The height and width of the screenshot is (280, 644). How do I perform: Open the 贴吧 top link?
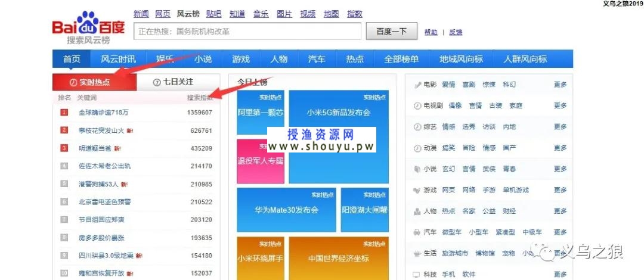pyautogui.click(x=214, y=14)
